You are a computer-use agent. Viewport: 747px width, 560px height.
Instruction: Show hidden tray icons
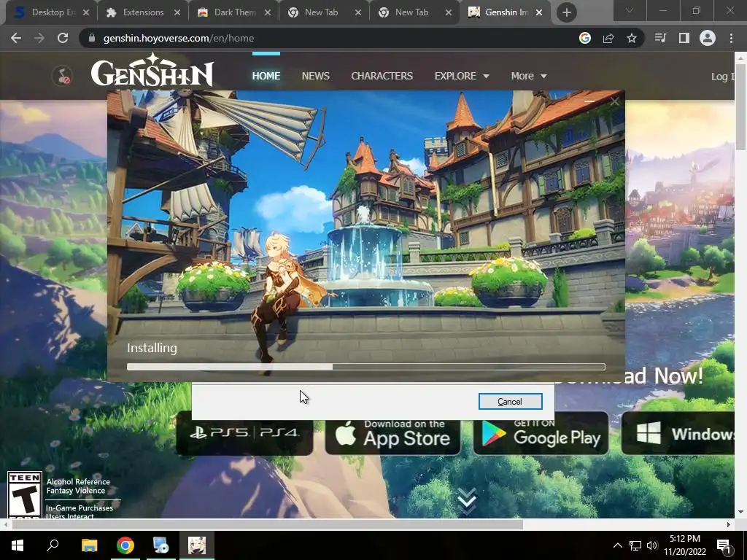617,545
